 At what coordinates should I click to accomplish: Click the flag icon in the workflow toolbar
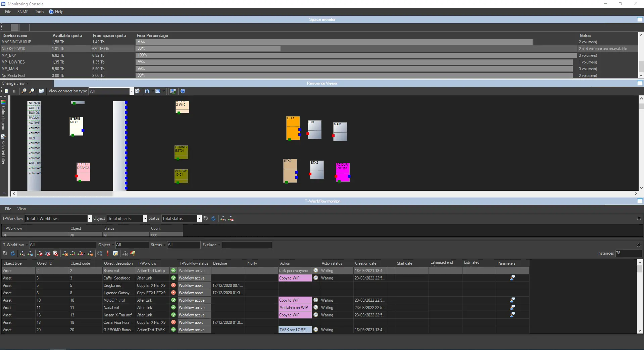[133, 253]
